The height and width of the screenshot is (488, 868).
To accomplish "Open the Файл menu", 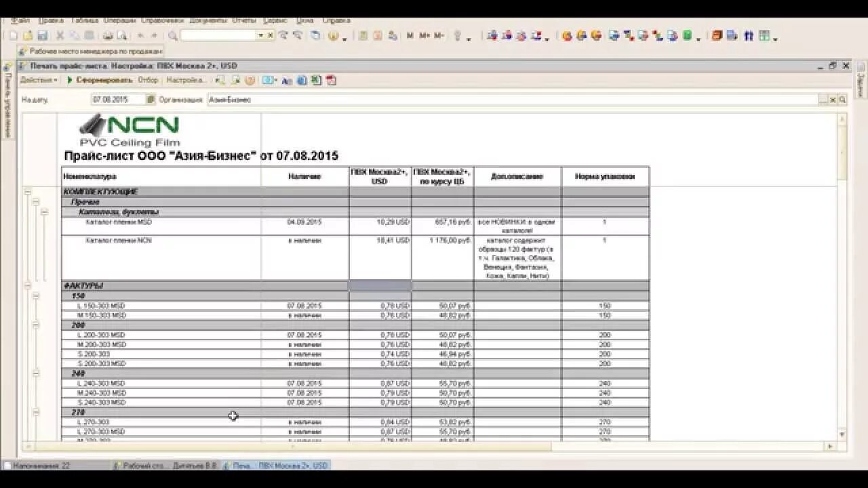I will (x=20, y=20).
